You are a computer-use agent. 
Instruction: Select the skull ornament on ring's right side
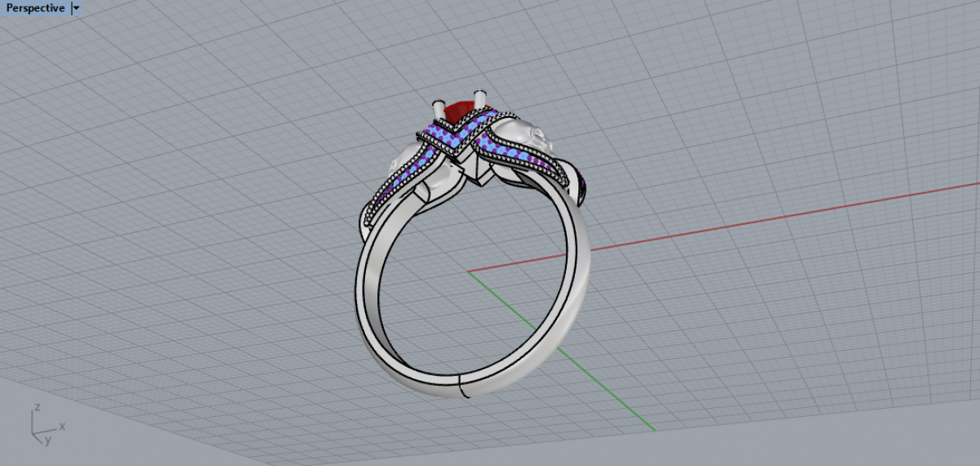pos(523,135)
